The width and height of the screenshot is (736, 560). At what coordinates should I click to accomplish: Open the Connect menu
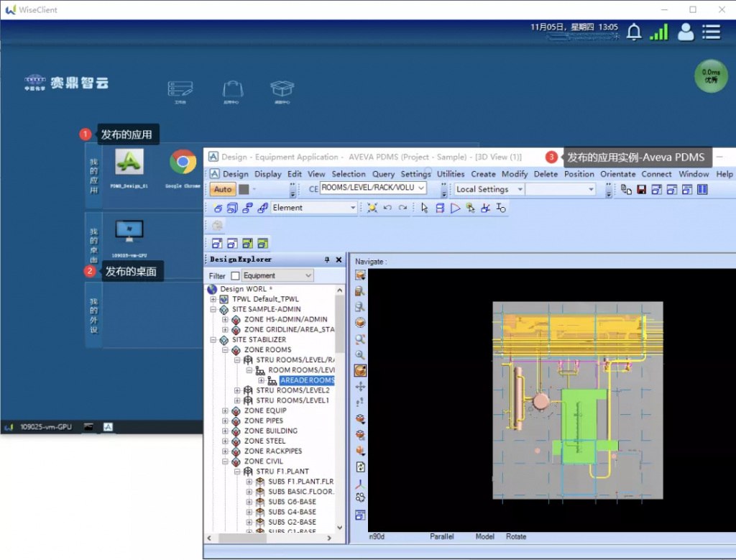[x=656, y=174]
